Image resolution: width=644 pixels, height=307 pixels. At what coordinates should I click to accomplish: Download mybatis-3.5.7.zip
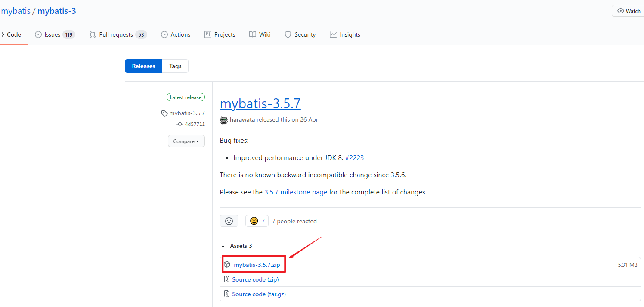pyautogui.click(x=257, y=265)
